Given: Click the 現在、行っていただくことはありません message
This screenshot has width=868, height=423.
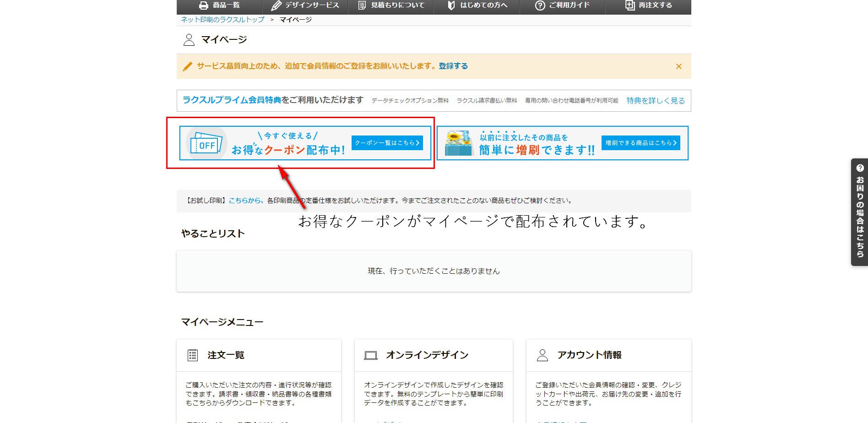Looking at the screenshot, I should (x=434, y=271).
